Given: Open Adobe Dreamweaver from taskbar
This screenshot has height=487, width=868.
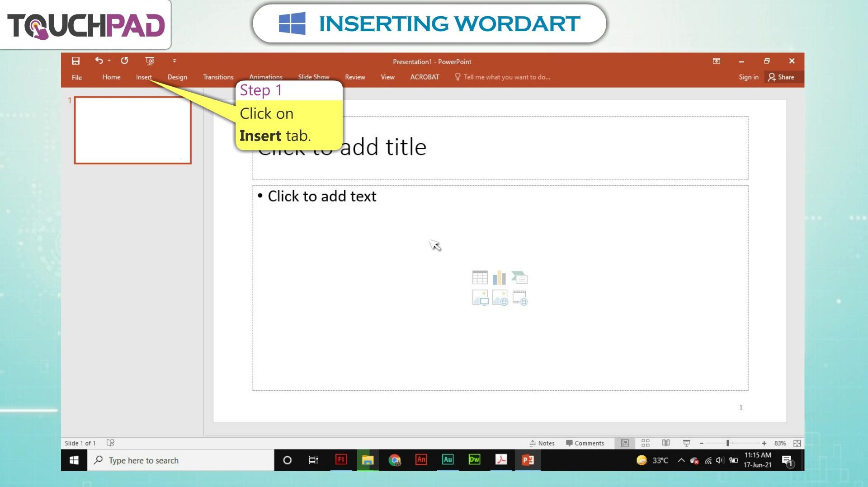Looking at the screenshot, I should (474, 460).
